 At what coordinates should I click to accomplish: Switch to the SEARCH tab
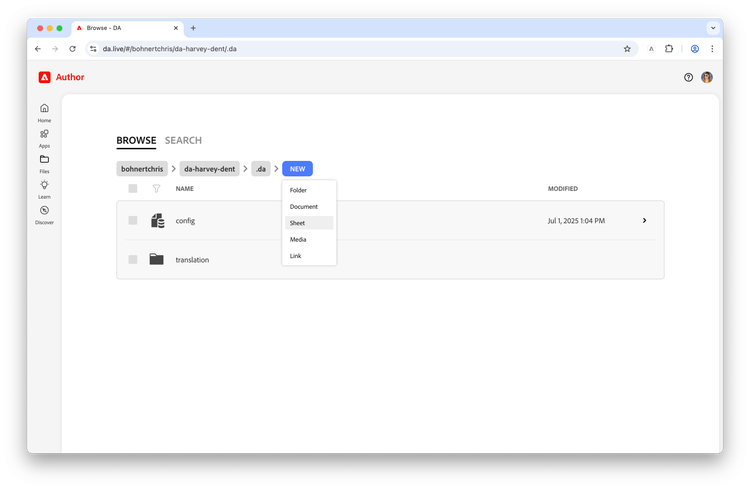pyautogui.click(x=183, y=140)
